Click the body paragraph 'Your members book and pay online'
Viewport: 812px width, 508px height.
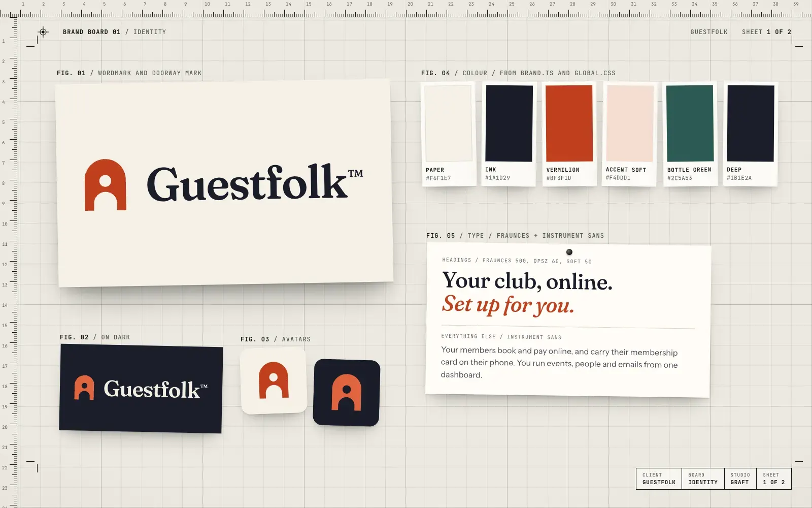(559, 363)
